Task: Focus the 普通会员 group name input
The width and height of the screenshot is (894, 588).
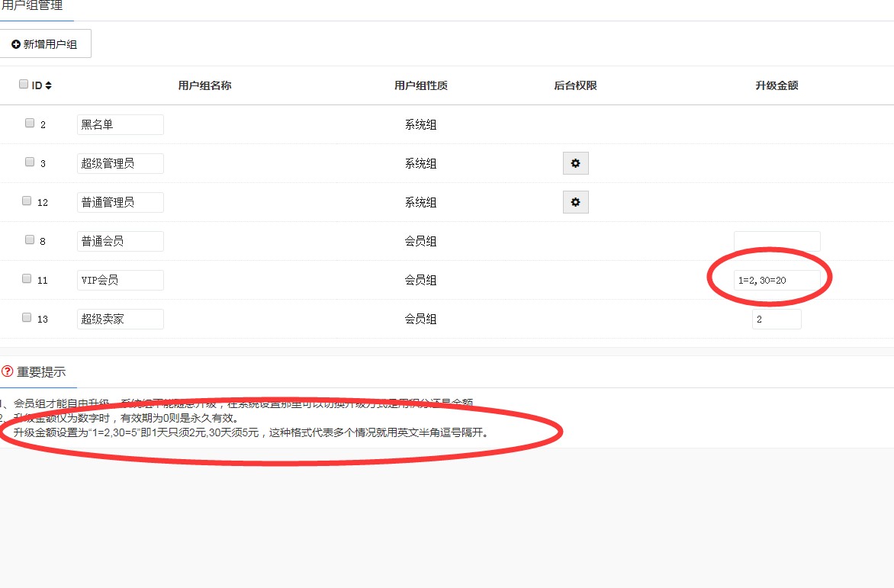Action: [120, 242]
